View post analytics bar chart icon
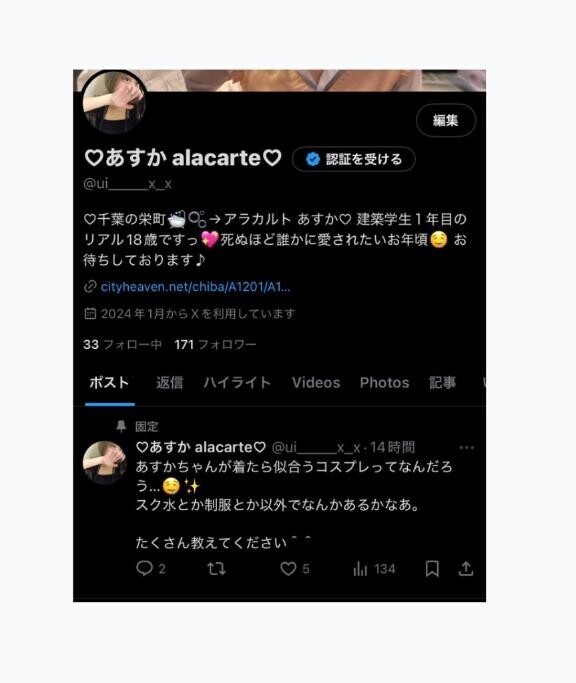The width and height of the screenshot is (576, 683). coord(360,568)
